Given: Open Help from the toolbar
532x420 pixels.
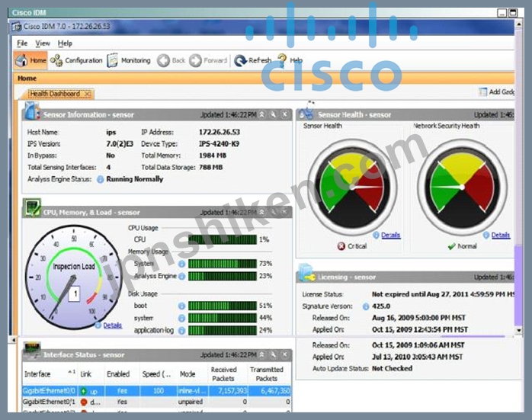Looking at the screenshot, I should 290,60.
